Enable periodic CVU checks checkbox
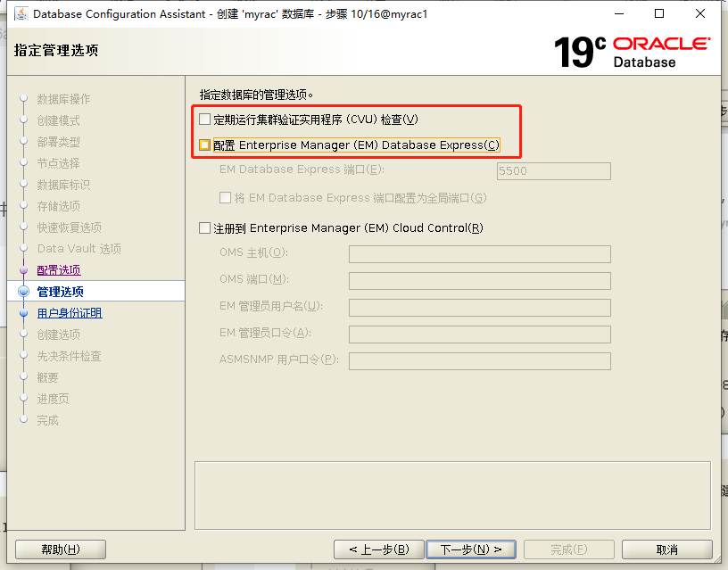The width and height of the screenshot is (728, 570). coord(205,120)
